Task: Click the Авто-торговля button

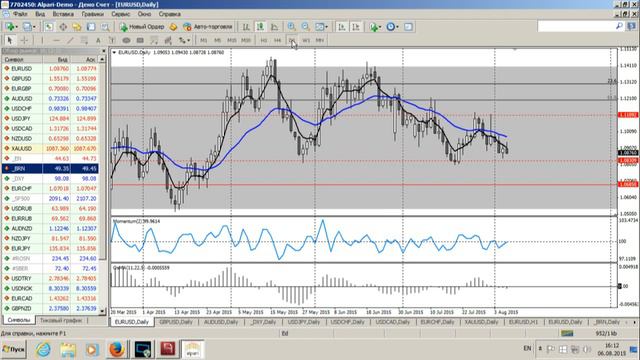Action: point(208,27)
